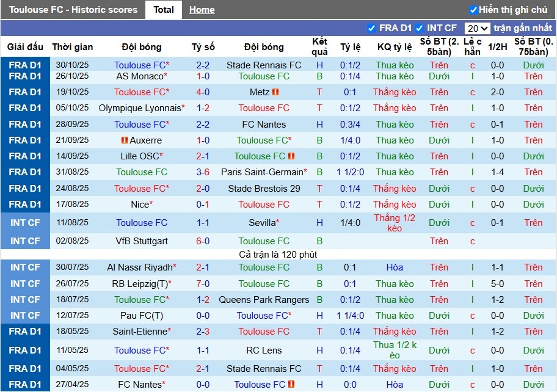Click the 'Giải đấu' column header
The height and width of the screenshot is (392, 557).
[x=25, y=47]
